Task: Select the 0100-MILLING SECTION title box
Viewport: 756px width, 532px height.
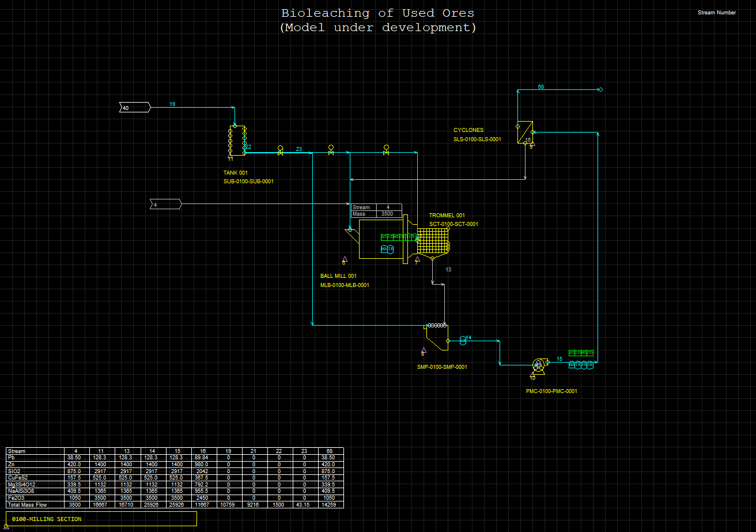Action: click(101, 519)
